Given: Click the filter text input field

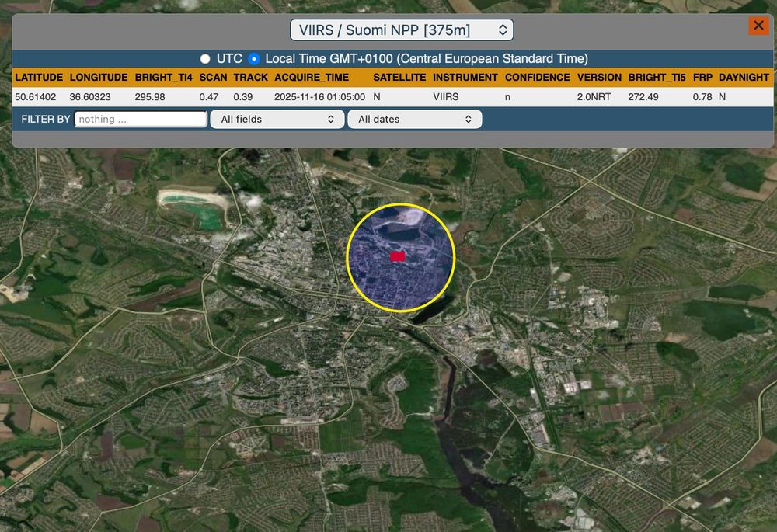Looking at the screenshot, I should [141, 120].
